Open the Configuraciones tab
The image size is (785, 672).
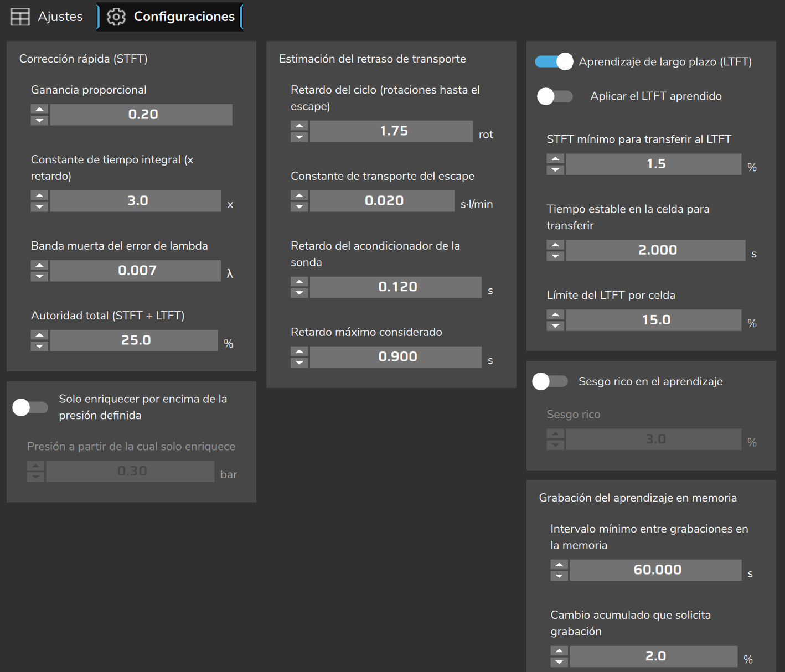(x=171, y=17)
